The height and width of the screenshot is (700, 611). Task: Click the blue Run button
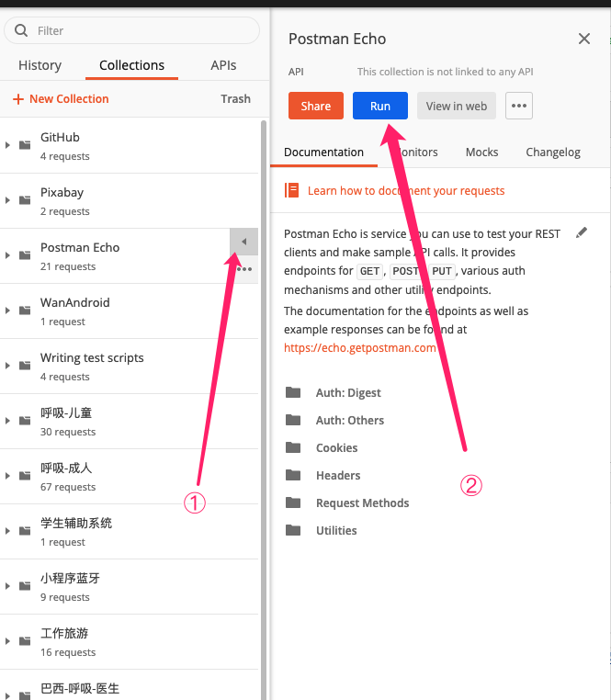coord(380,106)
